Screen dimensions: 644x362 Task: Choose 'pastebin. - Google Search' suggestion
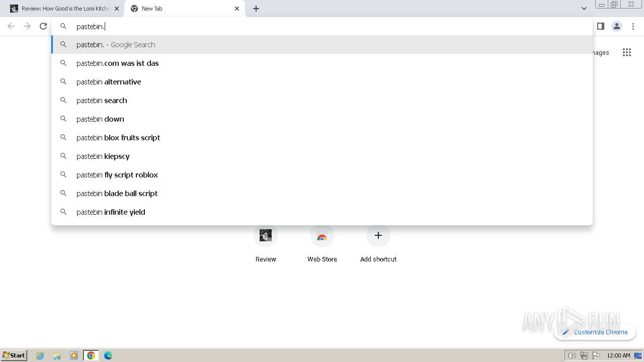coord(322,45)
